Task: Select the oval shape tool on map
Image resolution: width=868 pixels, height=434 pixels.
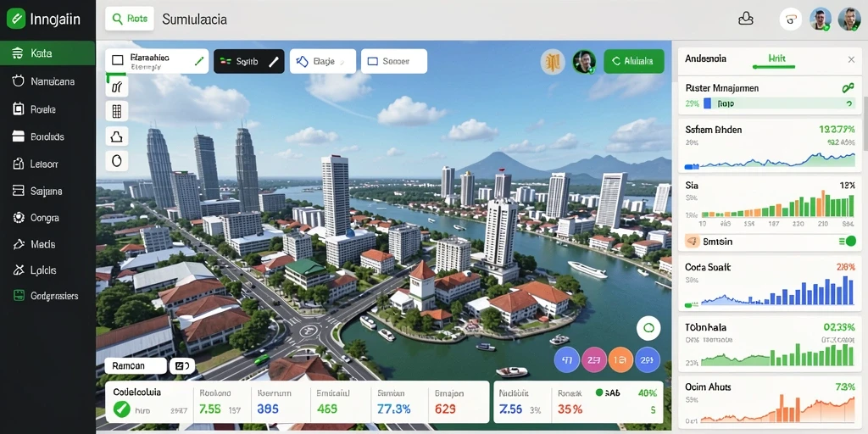Action: coord(117,160)
